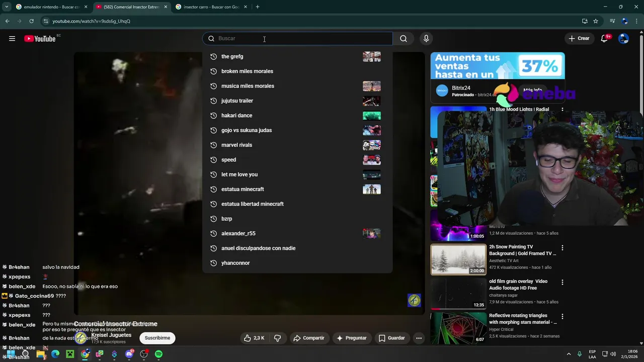
Task: Select suggestion "hakari dance"
Action: (297, 116)
